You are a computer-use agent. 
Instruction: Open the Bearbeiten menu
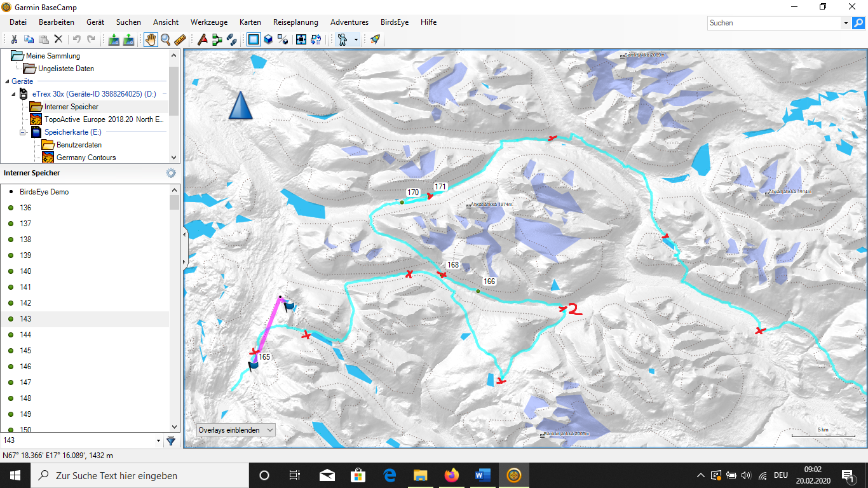pyautogui.click(x=57, y=22)
